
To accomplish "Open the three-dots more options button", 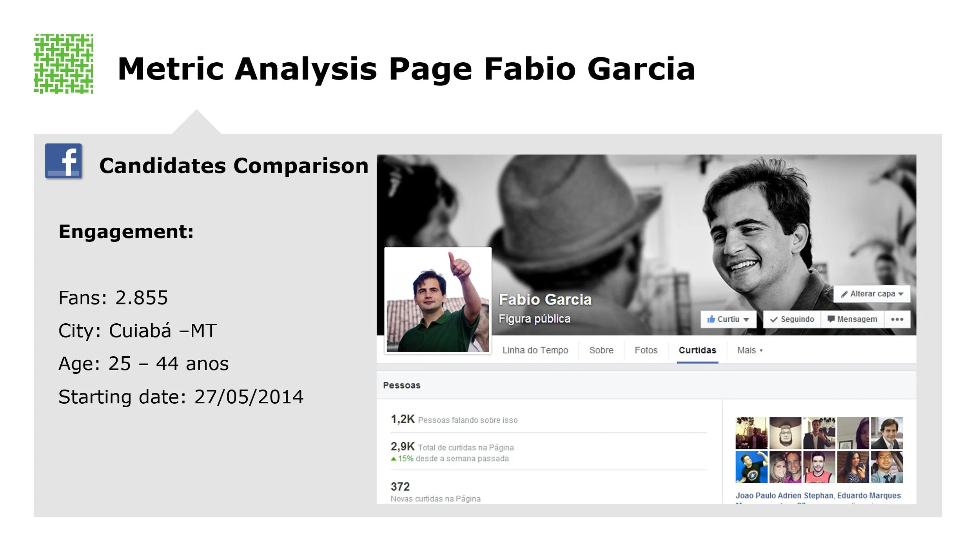I will [x=897, y=319].
